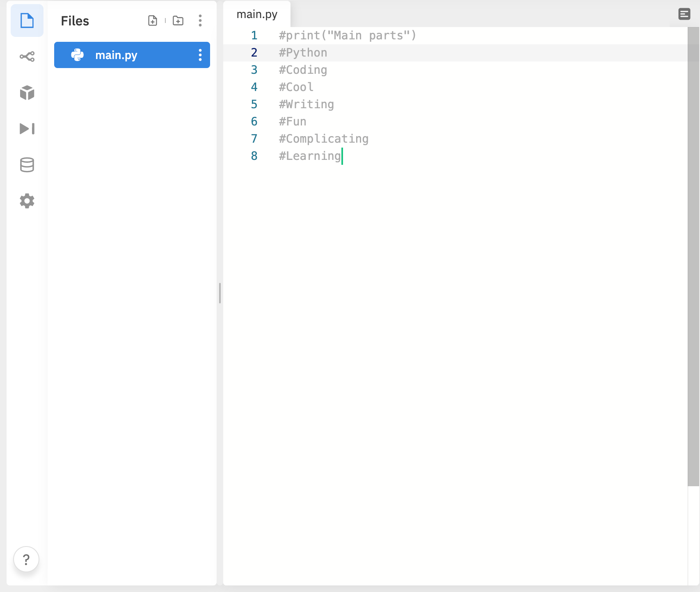Open main.py file options menu

pyautogui.click(x=200, y=55)
